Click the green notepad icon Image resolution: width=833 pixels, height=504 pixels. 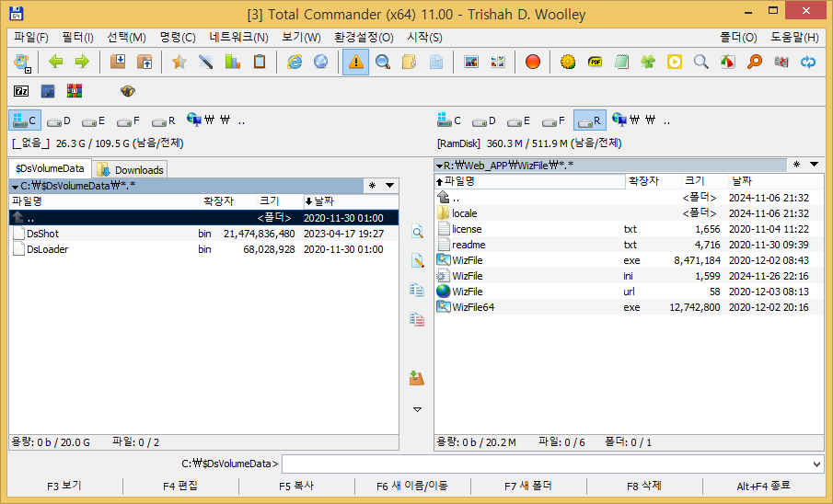[x=621, y=62]
